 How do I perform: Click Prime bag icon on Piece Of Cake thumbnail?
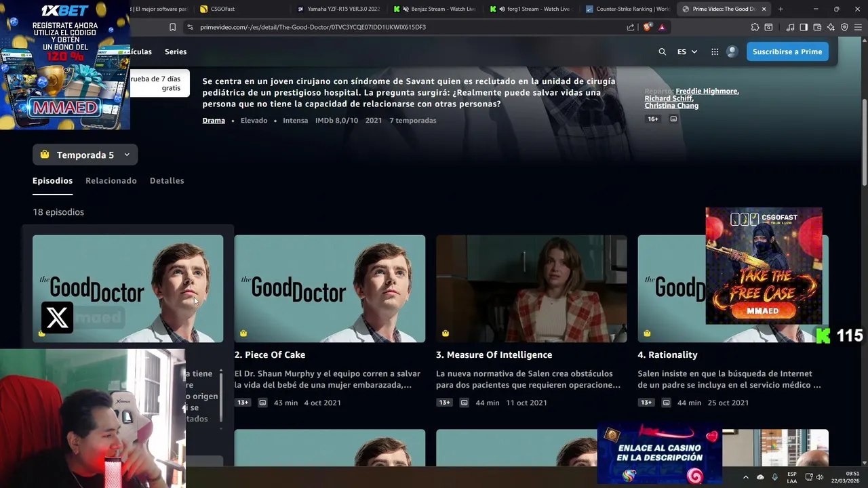tap(243, 333)
